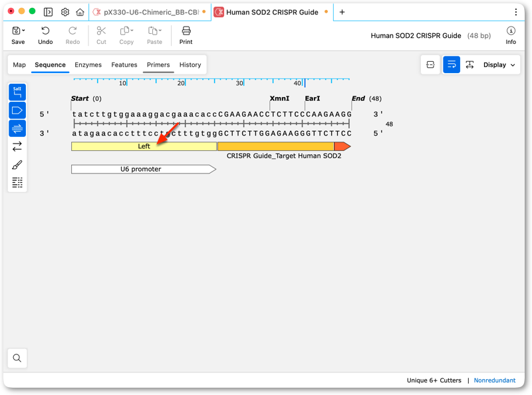Click the red arrowhead feature segment

[342, 146]
